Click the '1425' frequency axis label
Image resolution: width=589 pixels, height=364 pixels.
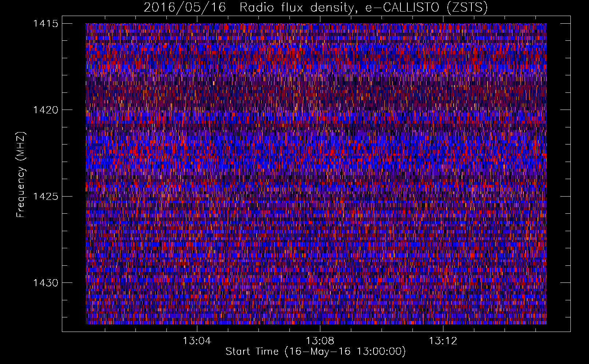coord(46,197)
